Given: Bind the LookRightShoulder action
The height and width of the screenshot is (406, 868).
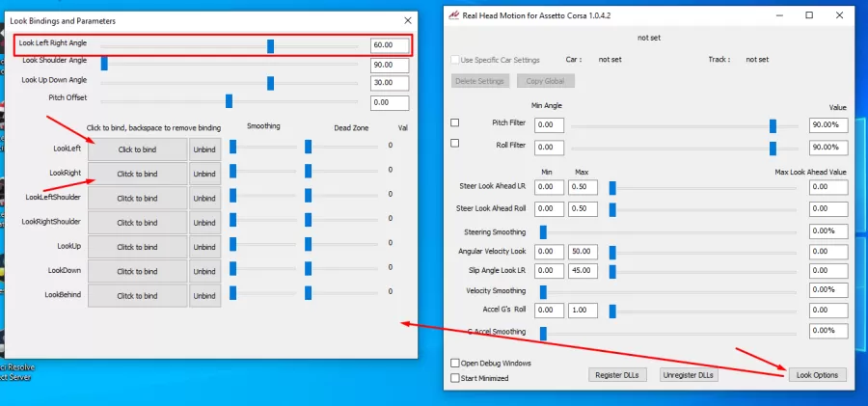Looking at the screenshot, I should pyautogui.click(x=137, y=223).
